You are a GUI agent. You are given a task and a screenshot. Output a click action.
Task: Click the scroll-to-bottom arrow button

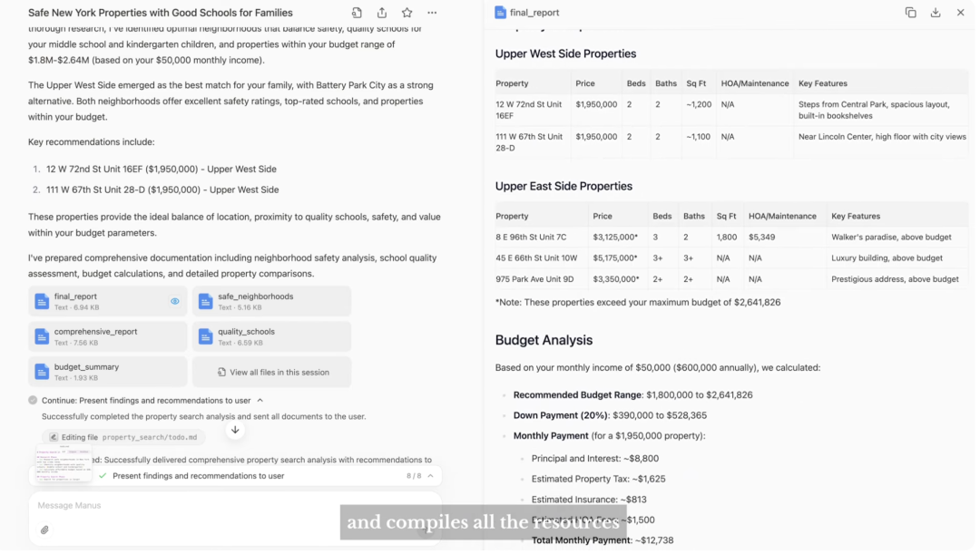(235, 430)
